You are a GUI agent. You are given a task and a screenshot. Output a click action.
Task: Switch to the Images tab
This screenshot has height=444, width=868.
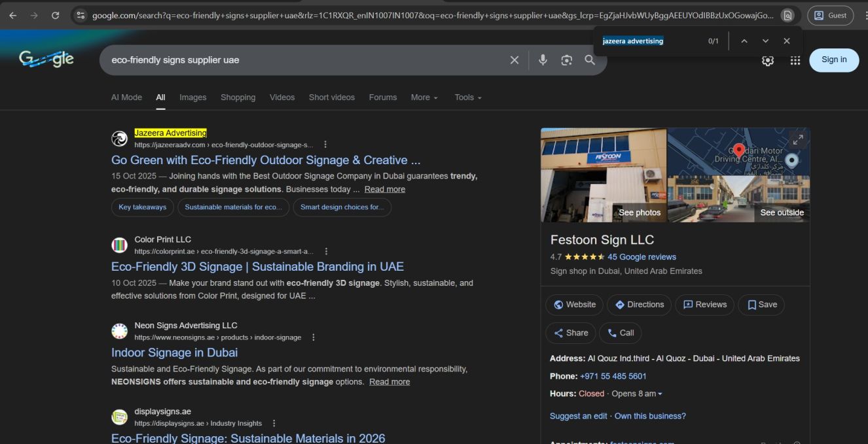point(192,97)
